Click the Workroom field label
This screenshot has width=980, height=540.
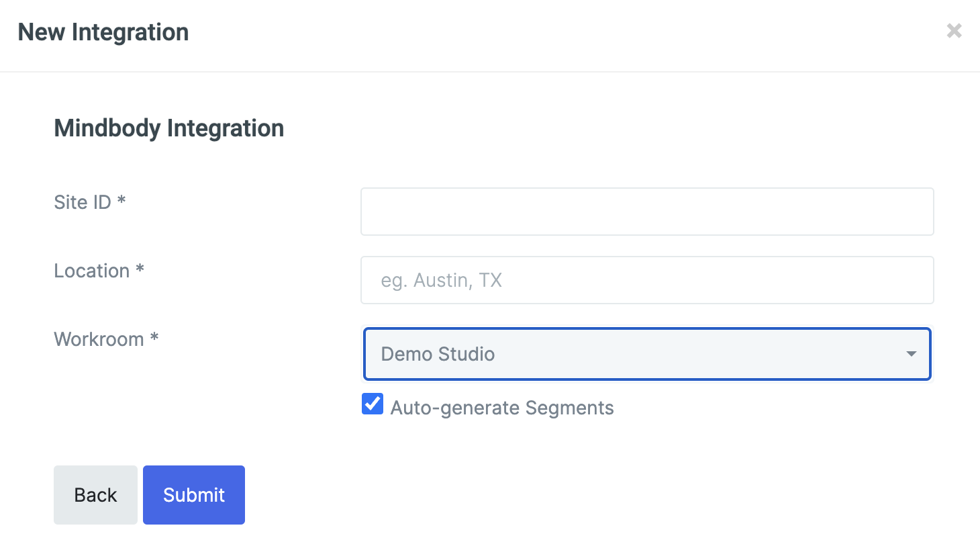click(x=99, y=339)
